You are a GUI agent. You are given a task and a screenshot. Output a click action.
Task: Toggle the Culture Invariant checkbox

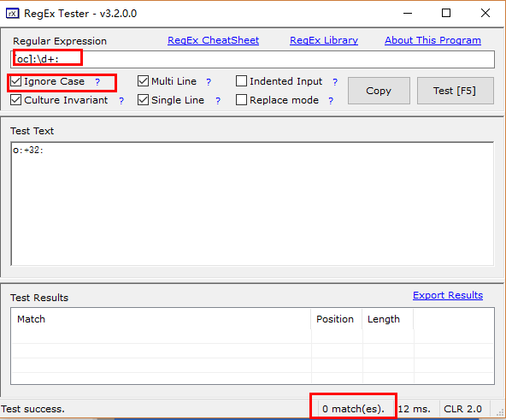15,100
